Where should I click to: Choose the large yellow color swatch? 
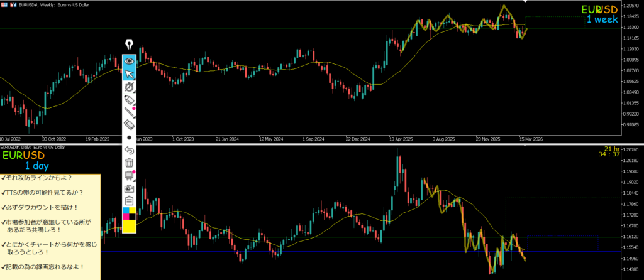coord(129,227)
